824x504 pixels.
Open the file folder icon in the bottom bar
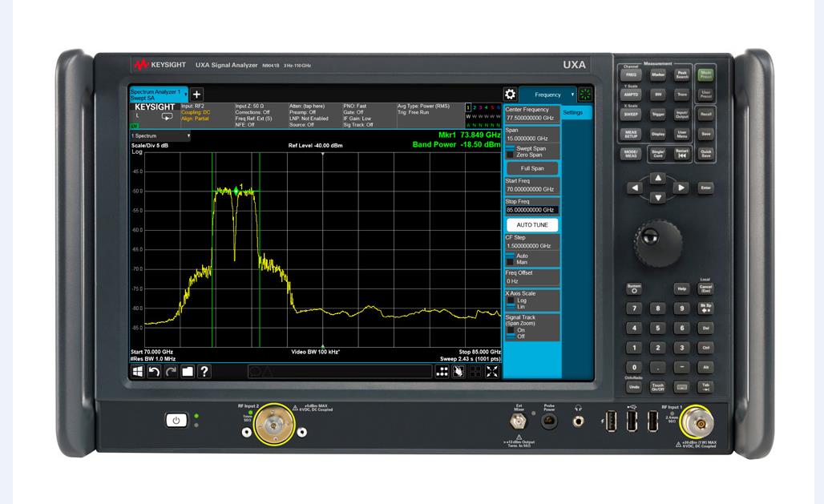click(188, 372)
